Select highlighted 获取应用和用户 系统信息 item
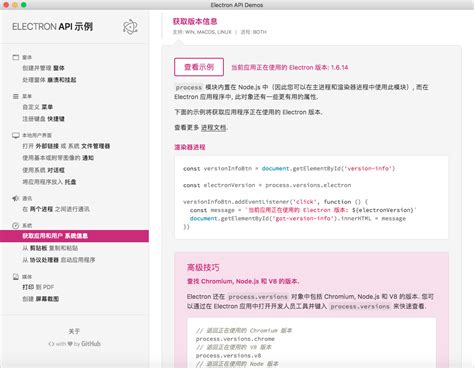The width and height of the screenshot is (474, 368). (x=74, y=236)
